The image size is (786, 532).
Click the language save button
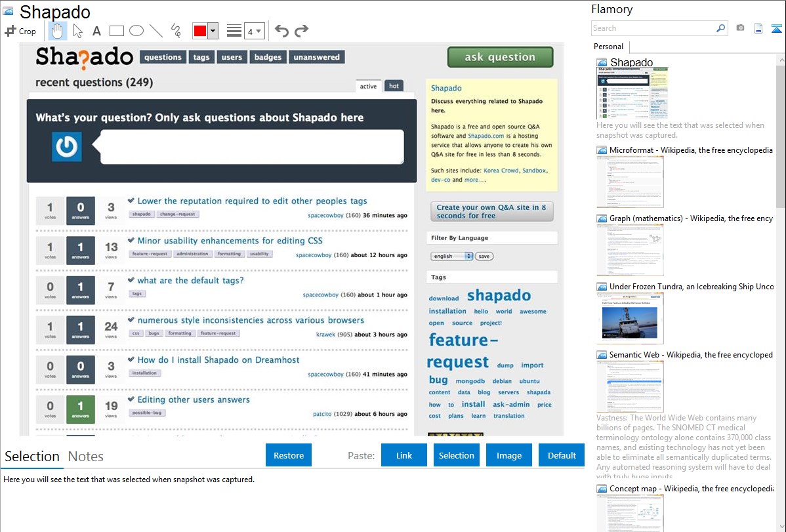click(484, 256)
